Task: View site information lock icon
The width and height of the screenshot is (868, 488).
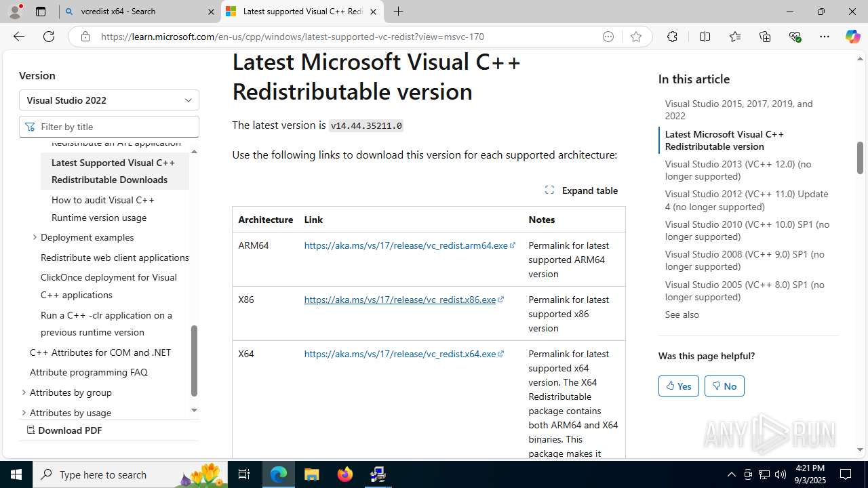Action: [85, 37]
